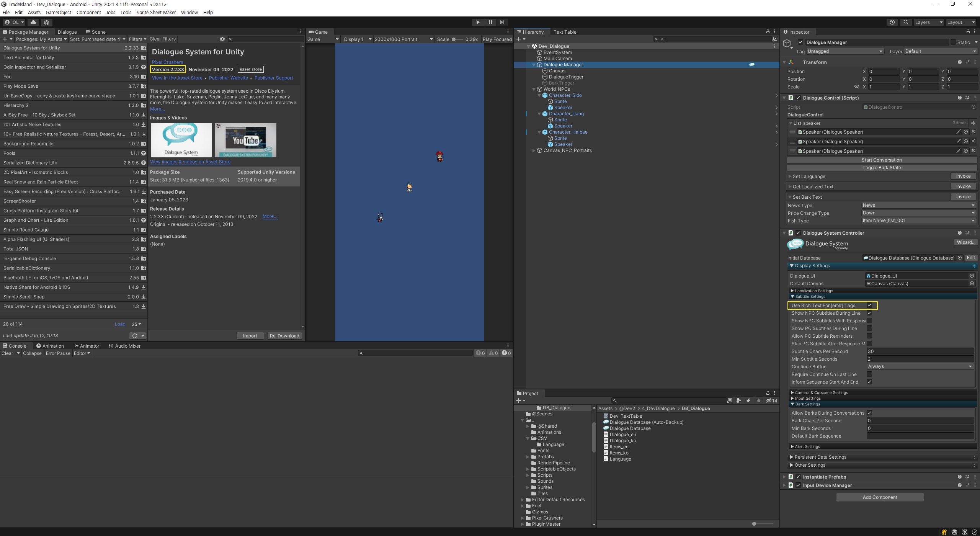Switch to the Text Table tab

(565, 32)
